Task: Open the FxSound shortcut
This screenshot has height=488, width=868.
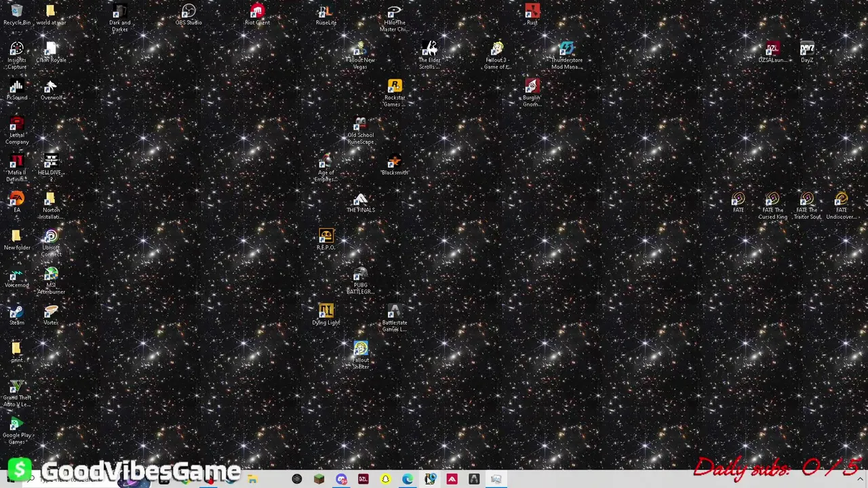Action: [17, 89]
